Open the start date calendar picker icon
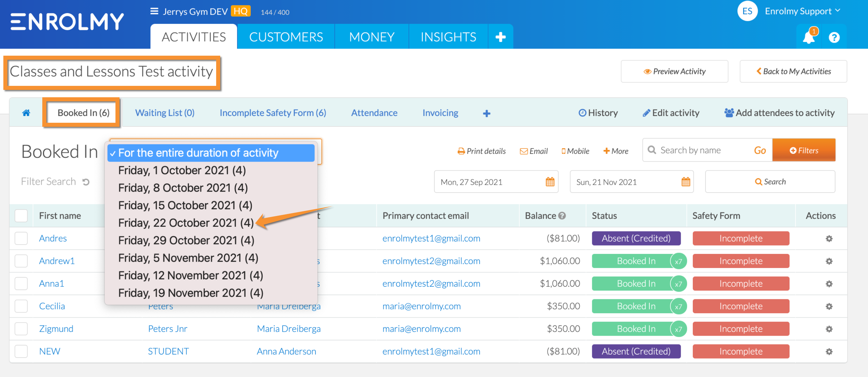Image resolution: width=868 pixels, height=377 pixels. [549, 182]
